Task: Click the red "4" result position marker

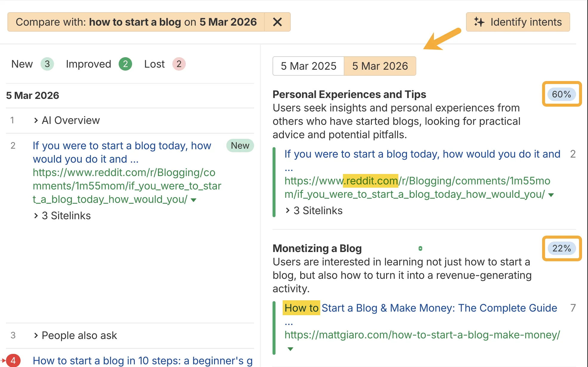Action: click(13, 360)
